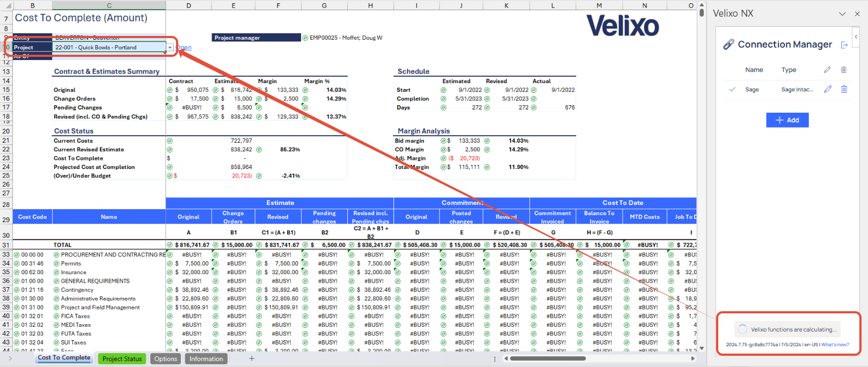Click the green icon before cost code 00 31 46
This screenshot has width=868, height=367.
[17, 263]
